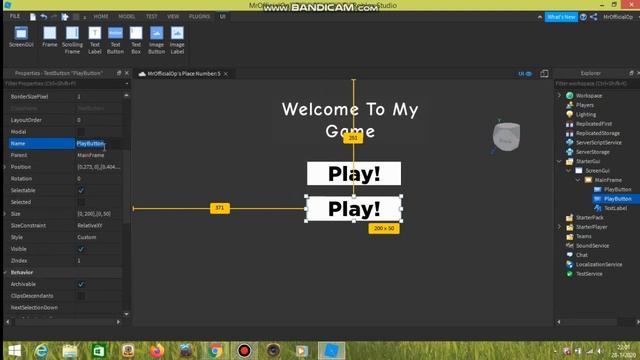
Task: Undock the Explorer panel
Action: coord(631,73)
